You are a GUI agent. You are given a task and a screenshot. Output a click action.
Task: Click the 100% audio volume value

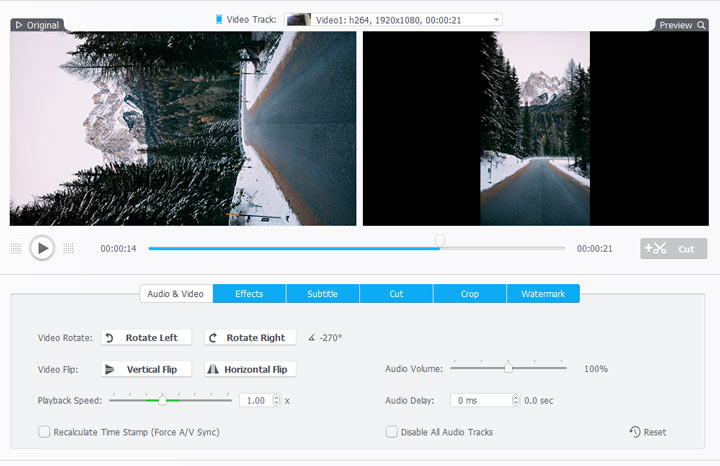(596, 369)
